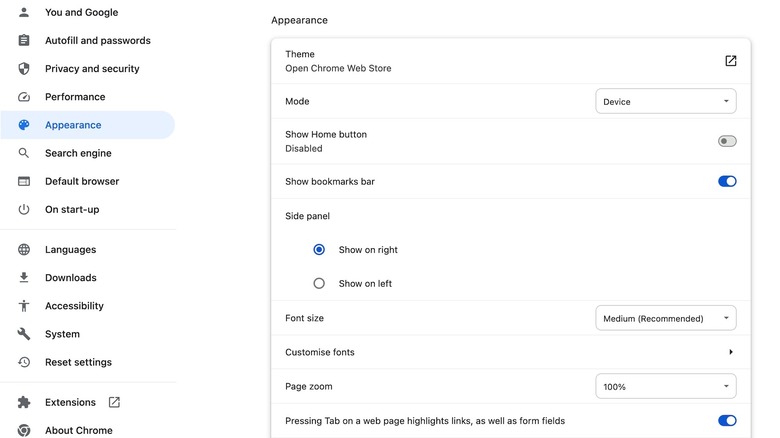Click the Search engine magnifier icon
This screenshot has width=780, height=438.
point(24,153)
